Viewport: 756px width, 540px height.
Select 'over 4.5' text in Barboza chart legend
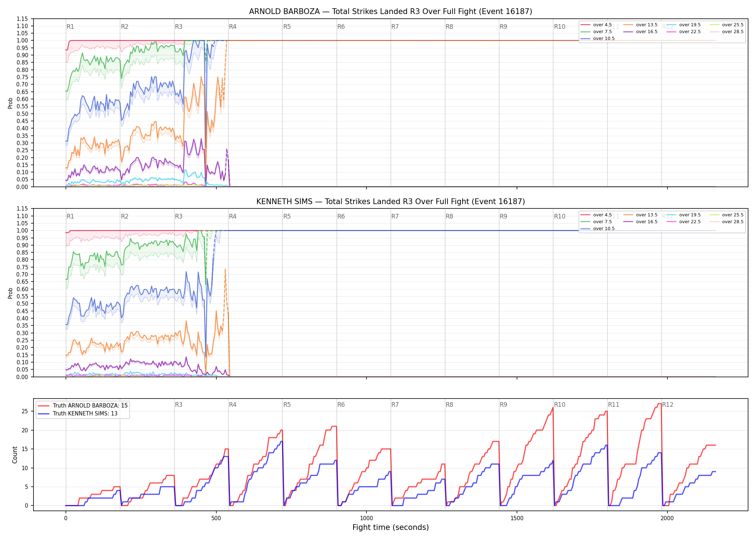[x=603, y=25]
